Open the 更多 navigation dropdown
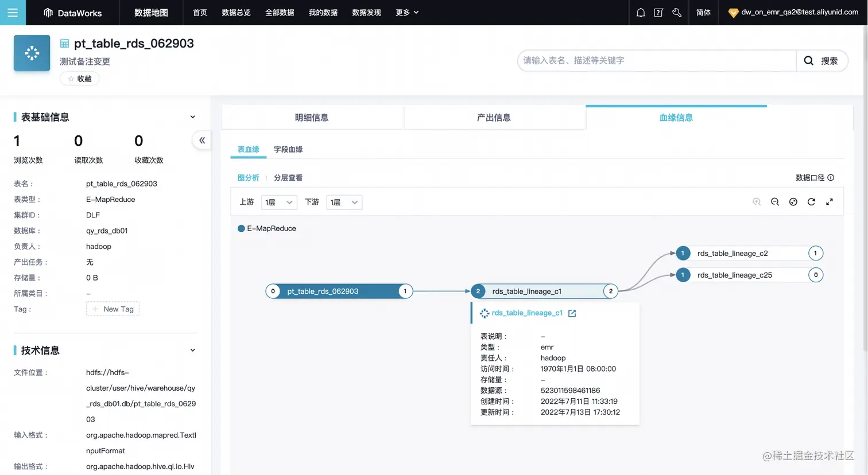Viewport: 868px width, 475px height. (x=407, y=13)
